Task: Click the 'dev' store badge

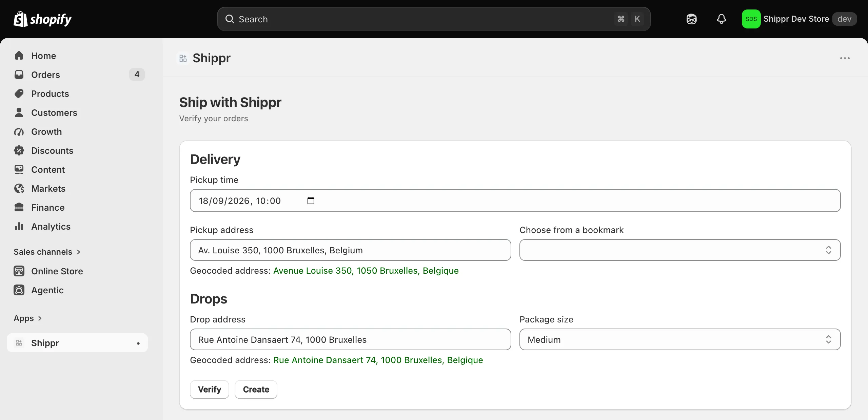Action: pyautogui.click(x=844, y=19)
